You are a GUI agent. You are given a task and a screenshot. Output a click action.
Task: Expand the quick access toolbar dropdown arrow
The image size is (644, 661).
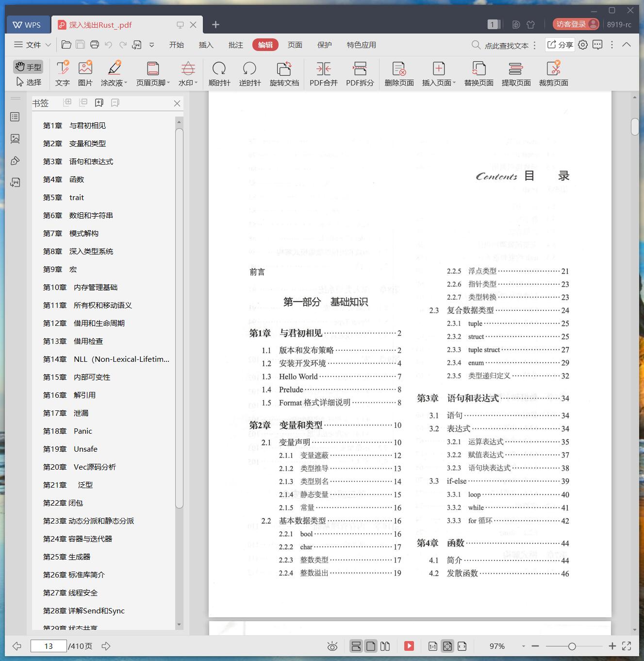click(152, 45)
